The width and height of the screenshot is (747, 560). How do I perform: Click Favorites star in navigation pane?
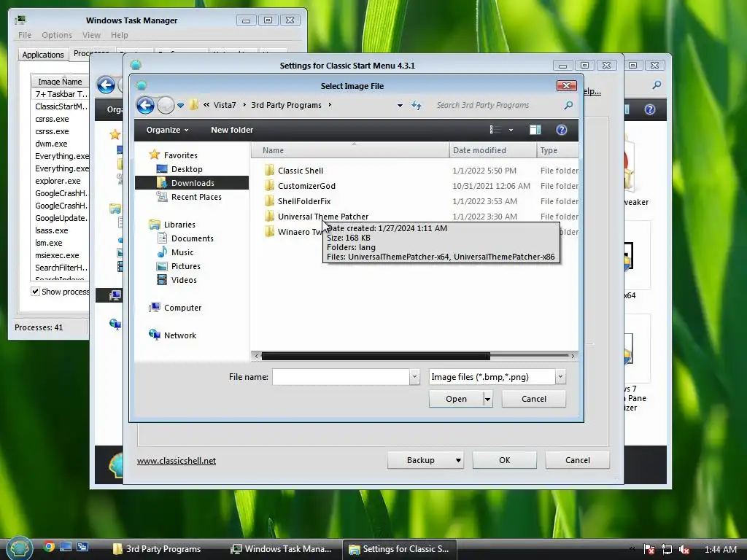155,155
